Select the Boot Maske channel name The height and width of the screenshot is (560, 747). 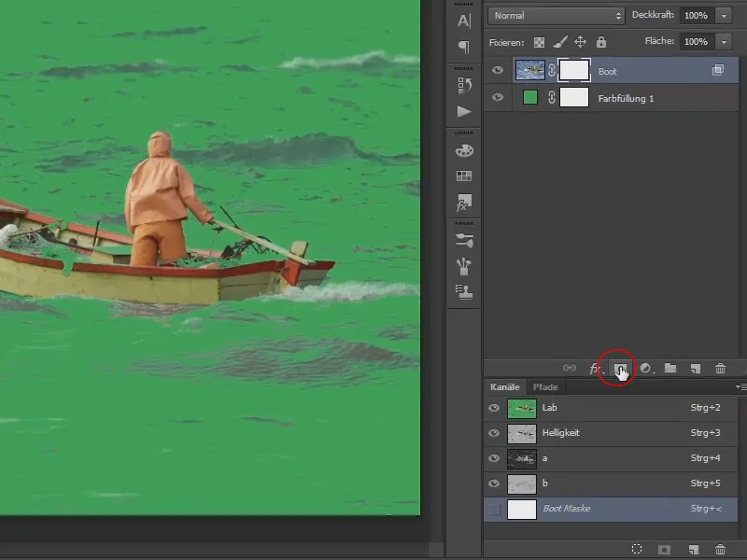point(567,509)
